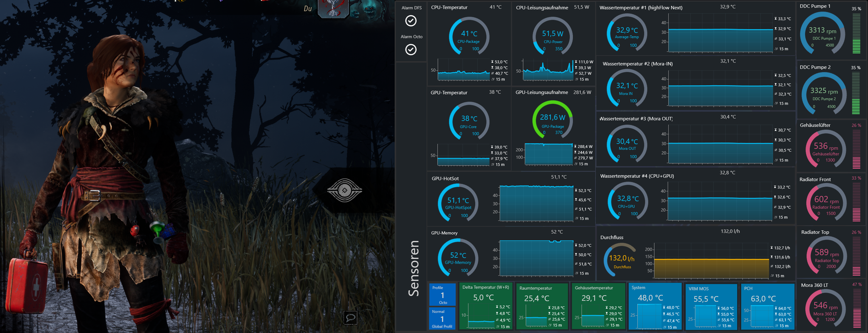This screenshot has width=868, height=333.
Task: Click the "Wassertemperatur #1 (highFlow Next)" title
Action: click(641, 7)
